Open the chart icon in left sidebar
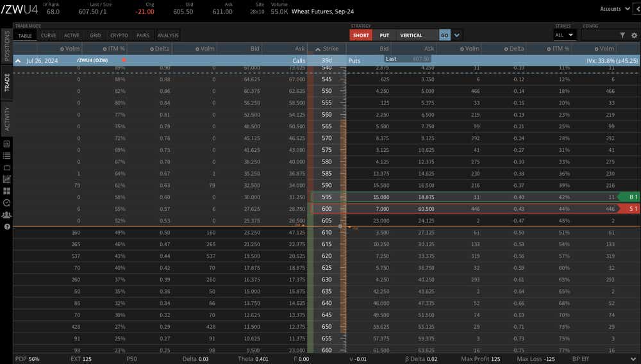 click(6, 179)
